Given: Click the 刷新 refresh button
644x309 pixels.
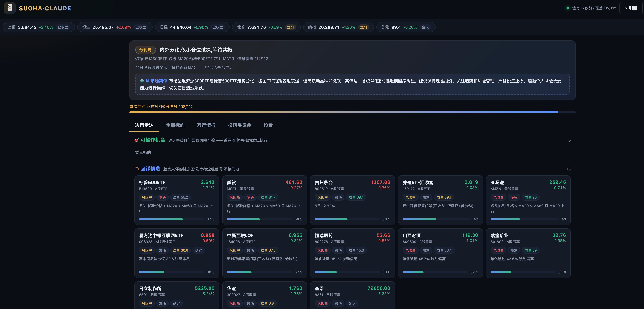Looking at the screenshot, I should (631, 8).
